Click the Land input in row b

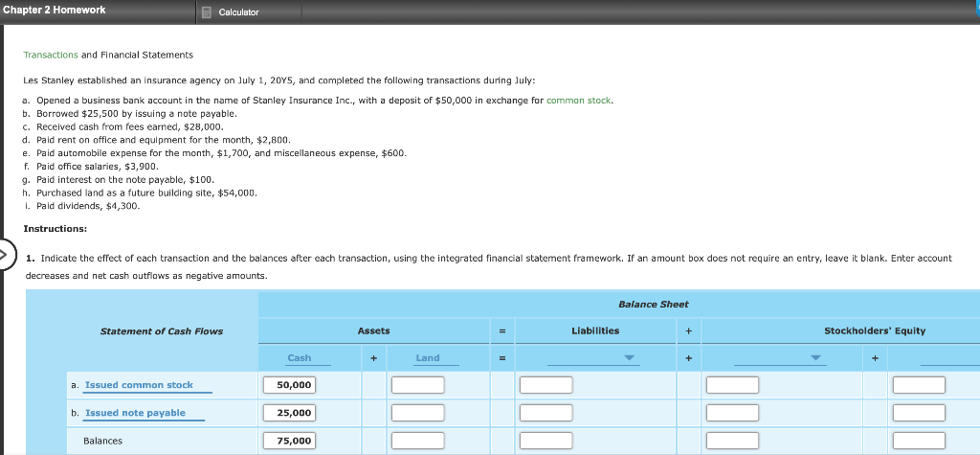pos(418,413)
